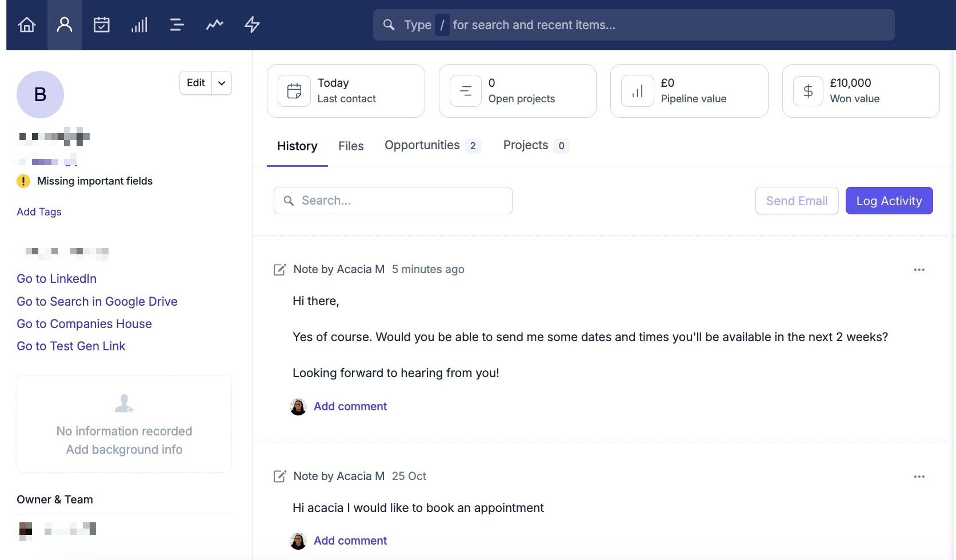Viewport: 956px width, 560px height.
Task: Open Missing important fields notice
Action: point(95,181)
